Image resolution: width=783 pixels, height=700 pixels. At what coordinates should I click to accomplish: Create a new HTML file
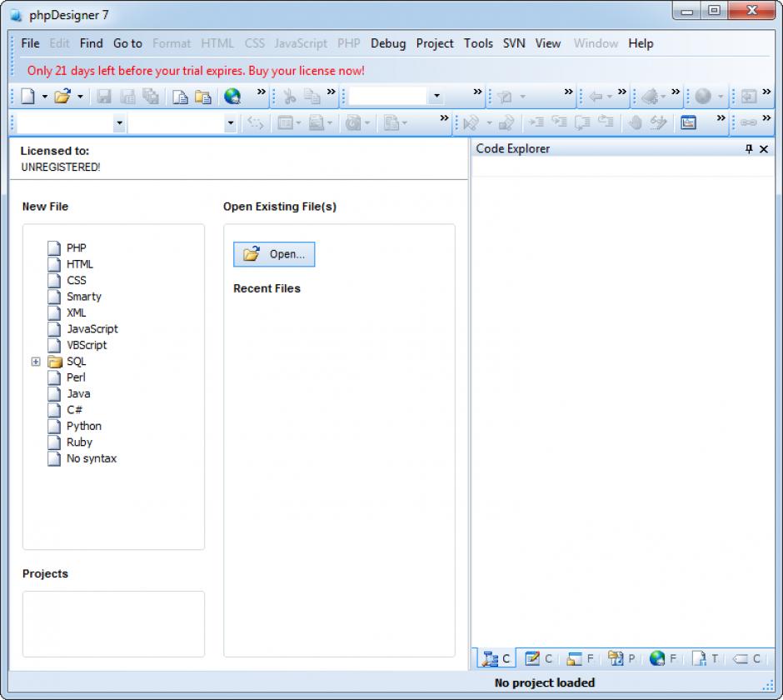coord(71,264)
